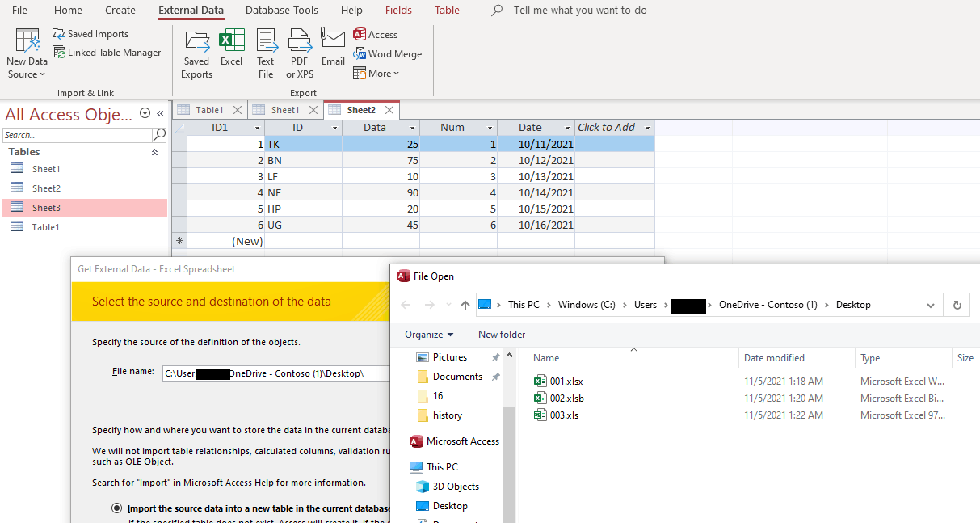Open the Table contextual tab
The image size is (980, 523).
[x=447, y=11]
